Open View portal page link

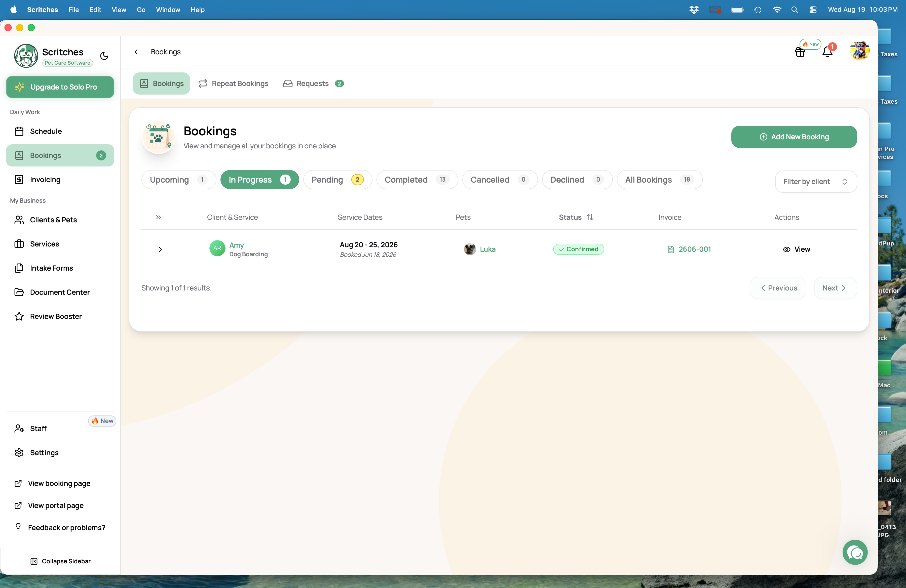(x=50, y=506)
